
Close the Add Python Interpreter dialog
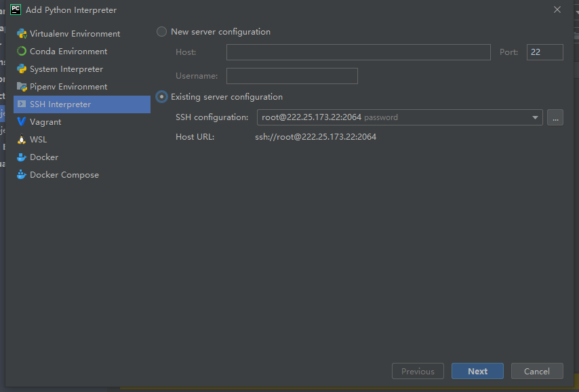pos(557,9)
